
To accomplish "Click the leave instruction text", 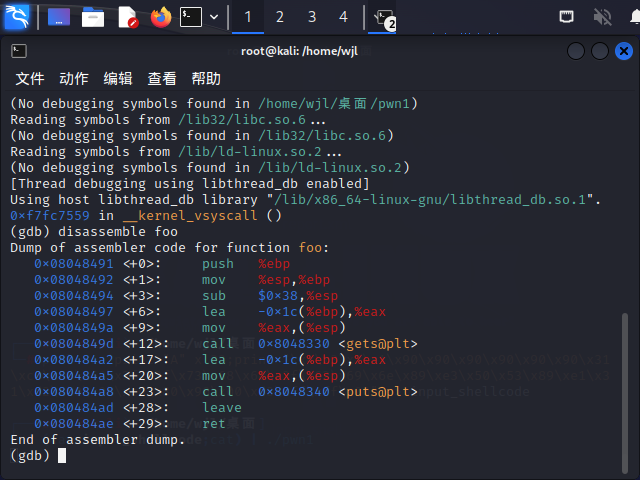I will coord(222,408).
